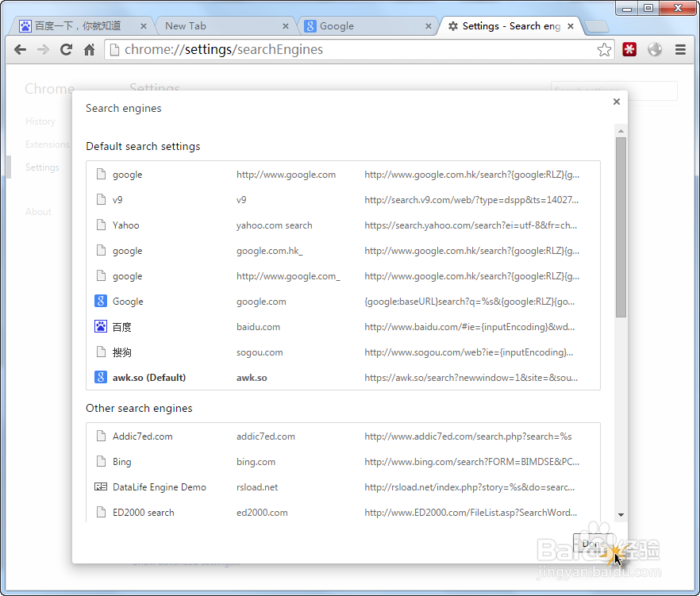Select the 百度 search engine name
Viewport: 700px width, 596px height.
122,327
